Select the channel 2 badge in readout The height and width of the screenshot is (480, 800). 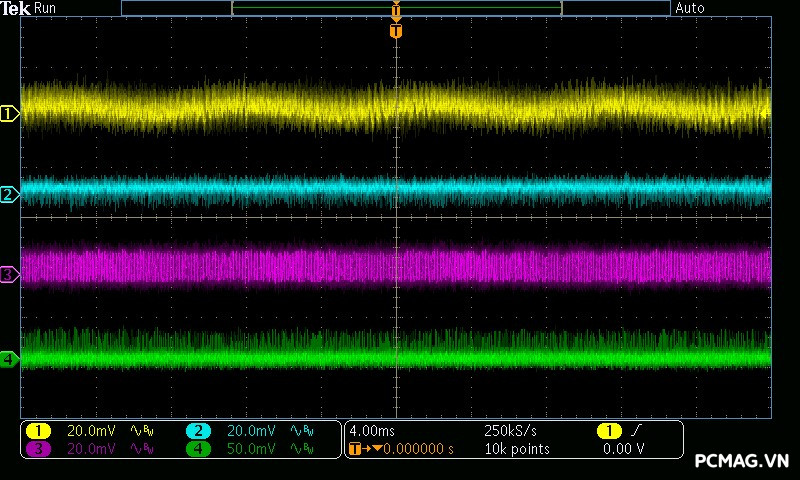click(198, 431)
